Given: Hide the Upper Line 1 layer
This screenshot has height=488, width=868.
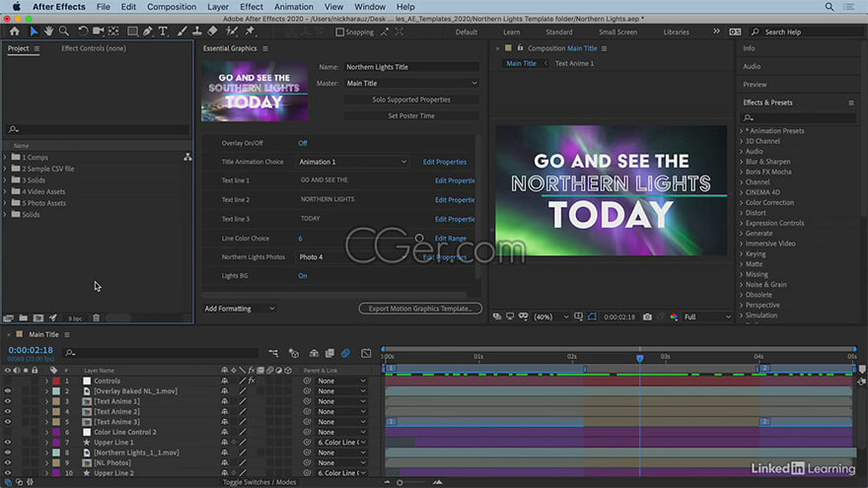Looking at the screenshot, I should [x=8, y=442].
